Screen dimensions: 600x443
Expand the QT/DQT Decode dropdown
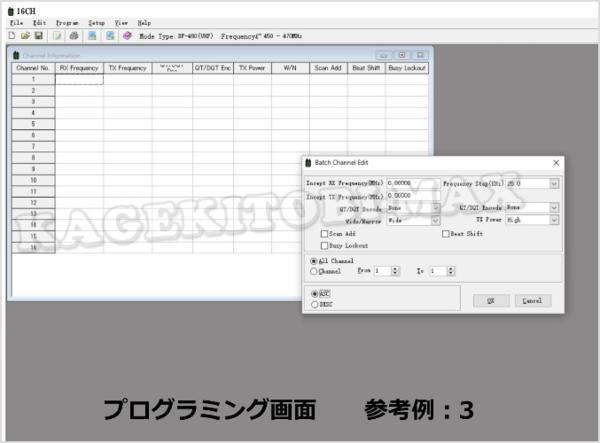(x=435, y=208)
